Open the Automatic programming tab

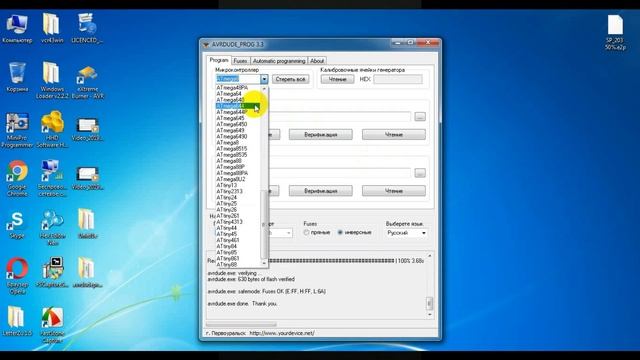[279, 61]
